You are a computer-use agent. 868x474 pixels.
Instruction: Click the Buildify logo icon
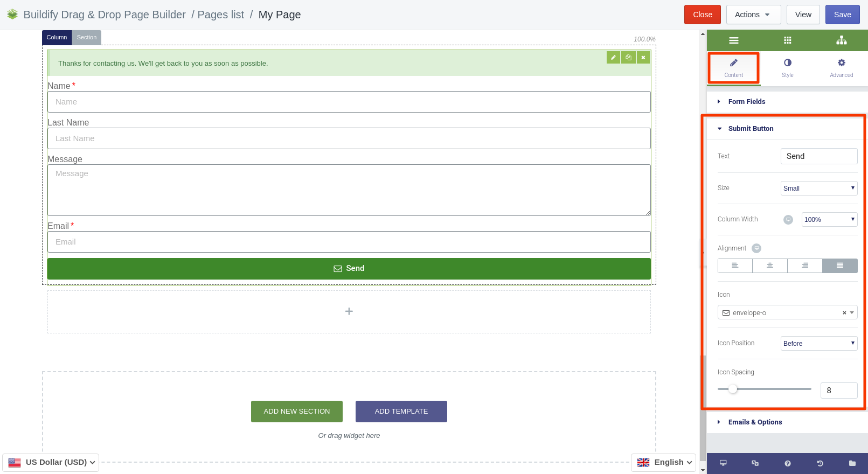(12, 15)
